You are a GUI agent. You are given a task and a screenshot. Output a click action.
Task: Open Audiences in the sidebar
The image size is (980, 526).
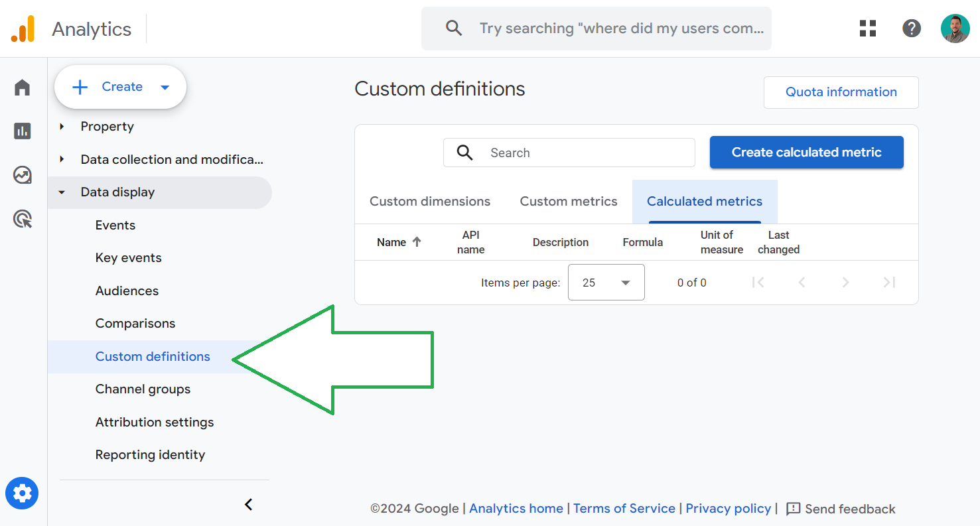(127, 291)
